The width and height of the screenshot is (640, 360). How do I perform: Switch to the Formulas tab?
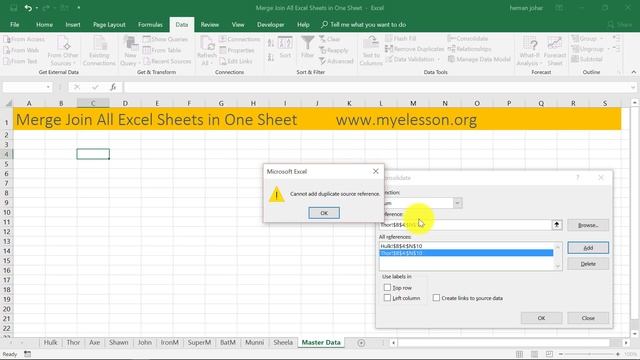pos(150,24)
